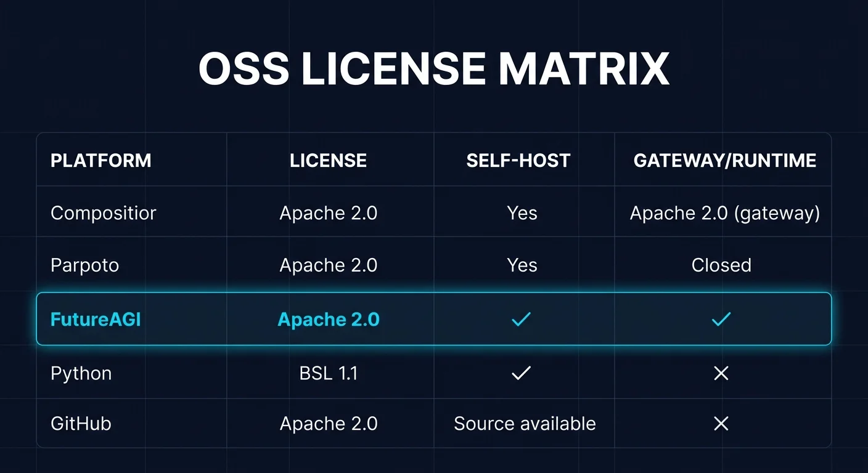Click Apache 2.0 in the GitHub row
868x473 pixels.
click(329, 424)
